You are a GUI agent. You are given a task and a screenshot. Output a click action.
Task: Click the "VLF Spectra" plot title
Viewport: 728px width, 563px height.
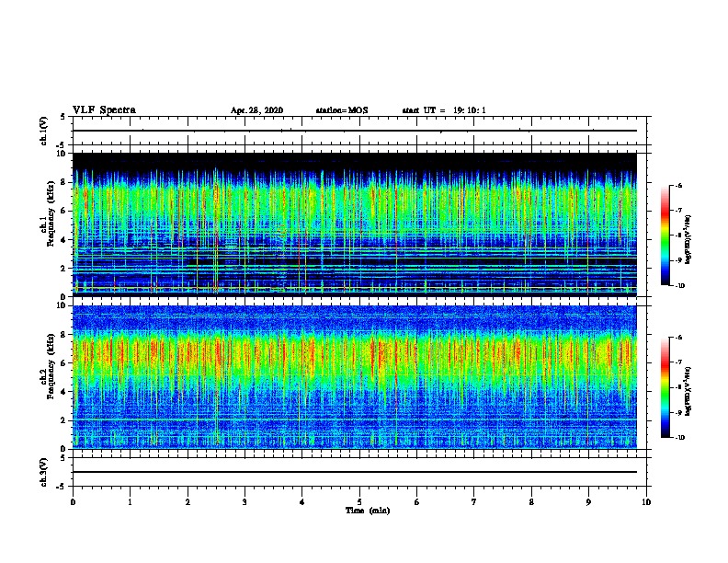point(104,110)
